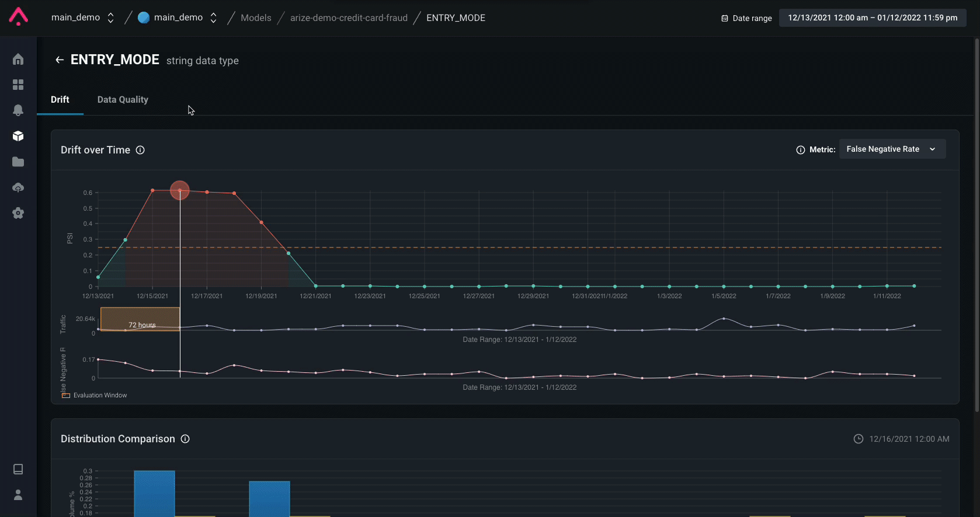The width and height of the screenshot is (980, 517).
Task: Open the folder icon in sidebar
Action: tap(18, 162)
